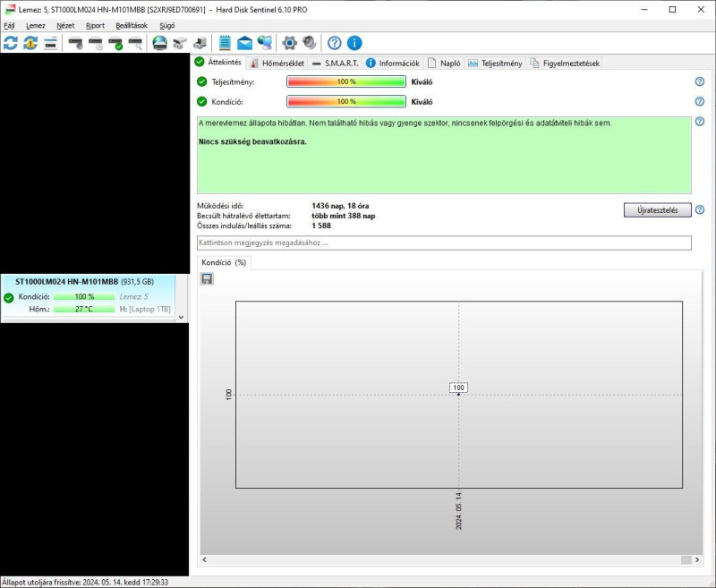
Task: Switch to the Információk tab
Action: coord(393,63)
